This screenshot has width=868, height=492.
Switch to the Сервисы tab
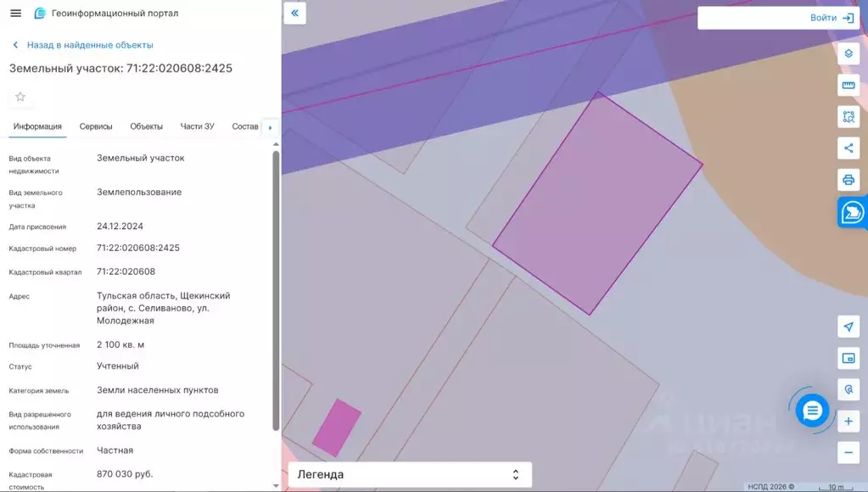[x=96, y=126]
